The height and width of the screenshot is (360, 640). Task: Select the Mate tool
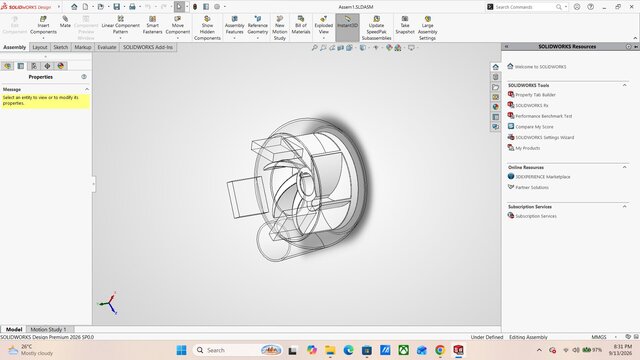pyautogui.click(x=65, y=22)
